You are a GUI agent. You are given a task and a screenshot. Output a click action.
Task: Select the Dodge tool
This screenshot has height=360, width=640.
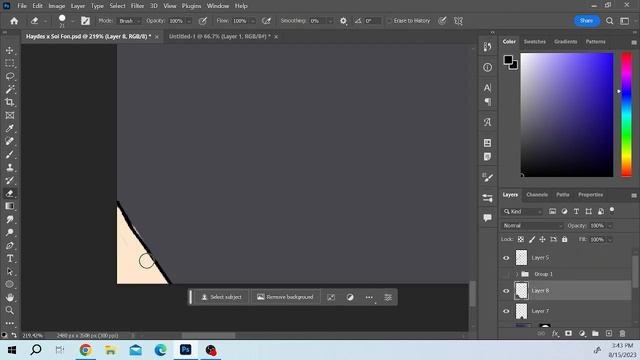(x=10, y=233)
